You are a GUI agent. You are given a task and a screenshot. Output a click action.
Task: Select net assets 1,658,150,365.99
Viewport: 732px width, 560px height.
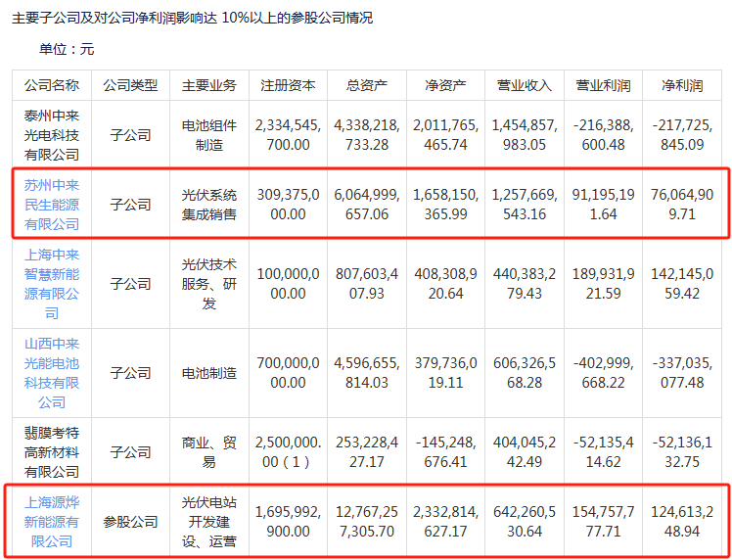point(446,205)
